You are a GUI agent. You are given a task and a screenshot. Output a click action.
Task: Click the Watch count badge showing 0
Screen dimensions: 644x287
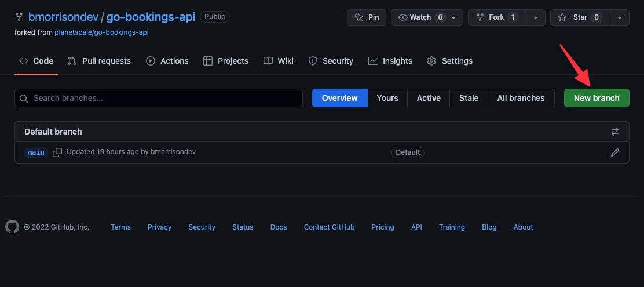click(440, 17)
